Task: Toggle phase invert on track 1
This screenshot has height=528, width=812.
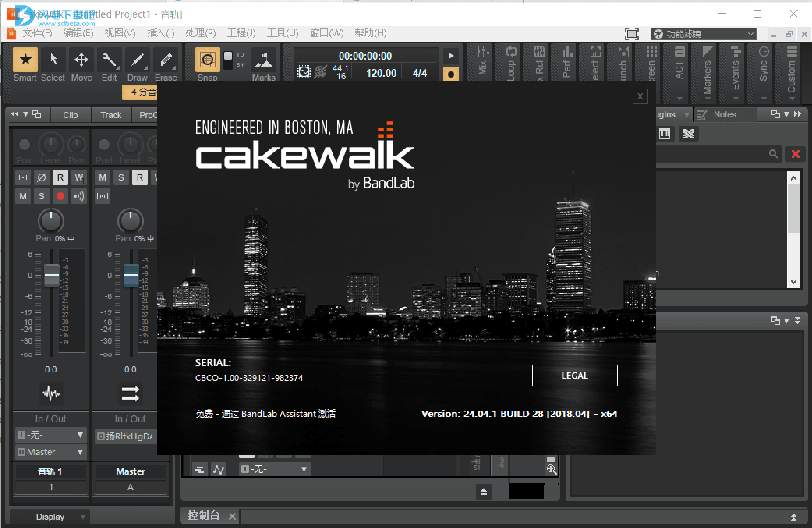Action: (x=42, y=178)
